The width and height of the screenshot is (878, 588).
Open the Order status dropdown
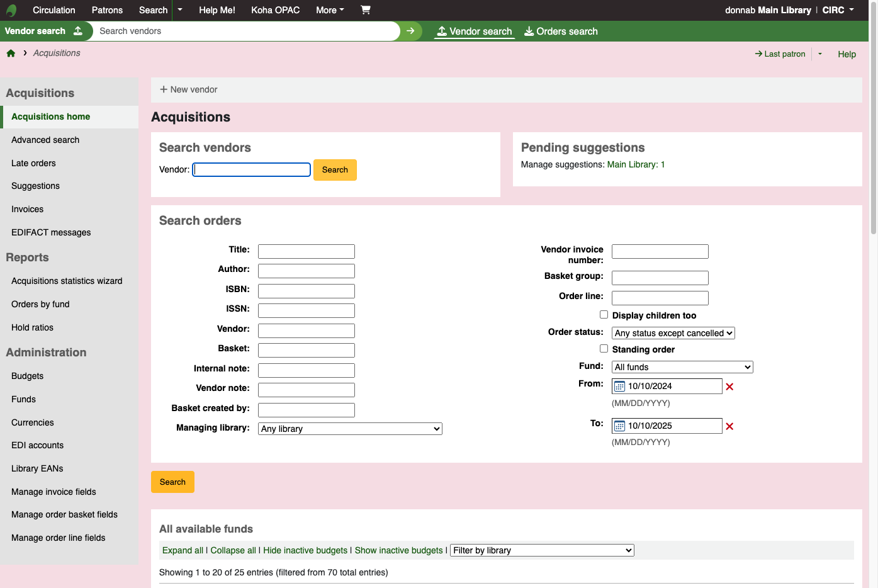[673, 333]
